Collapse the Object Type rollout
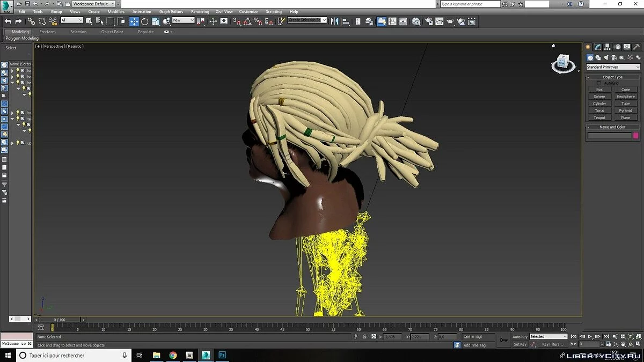 (612, 77)
